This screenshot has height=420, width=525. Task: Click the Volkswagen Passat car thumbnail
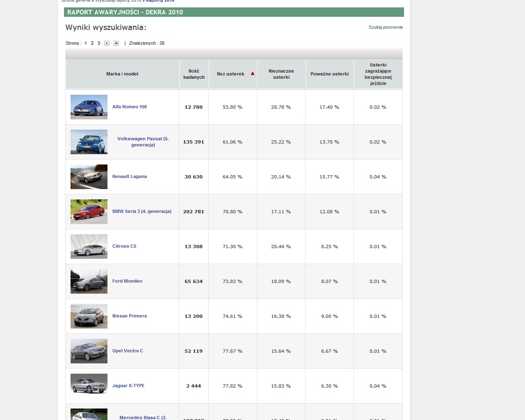pos(89,142)
